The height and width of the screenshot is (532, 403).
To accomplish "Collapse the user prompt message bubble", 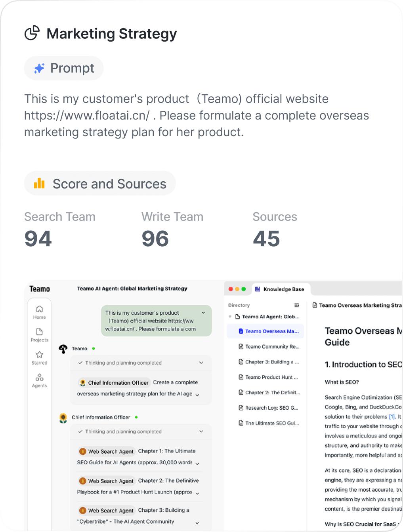I will (x=203, y=313).
